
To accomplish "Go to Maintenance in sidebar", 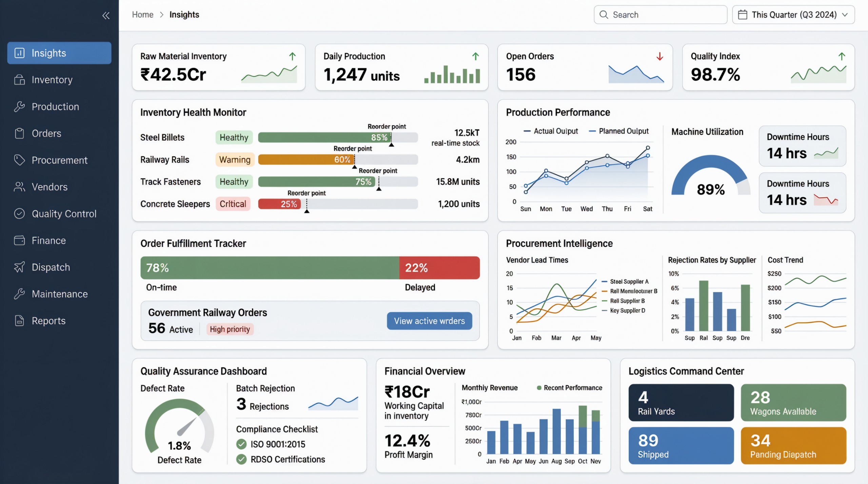I will (60, 294).
